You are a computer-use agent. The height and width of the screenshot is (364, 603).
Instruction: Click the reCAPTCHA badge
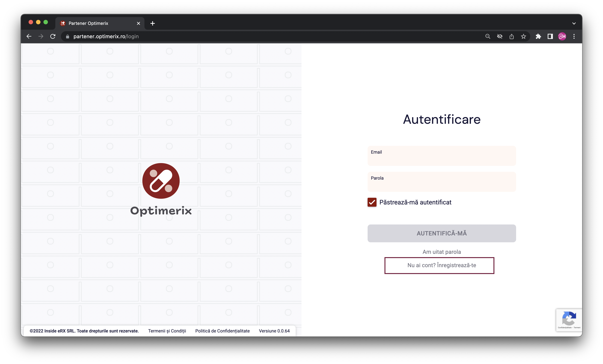click(x=569, y=320)
